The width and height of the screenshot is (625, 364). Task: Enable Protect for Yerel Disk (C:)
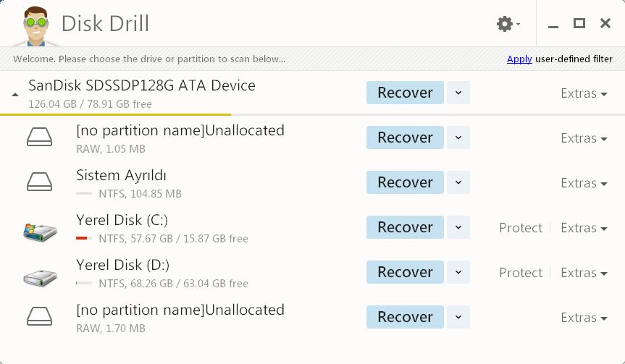(521, 228)
